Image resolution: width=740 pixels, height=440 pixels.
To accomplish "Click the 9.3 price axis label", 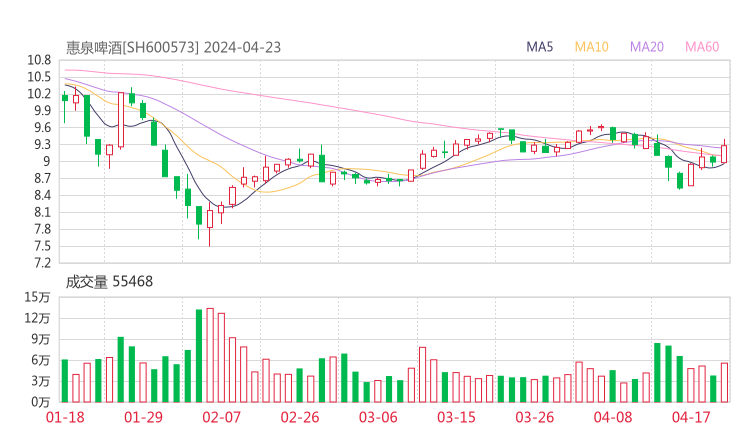I will point(42,144).
